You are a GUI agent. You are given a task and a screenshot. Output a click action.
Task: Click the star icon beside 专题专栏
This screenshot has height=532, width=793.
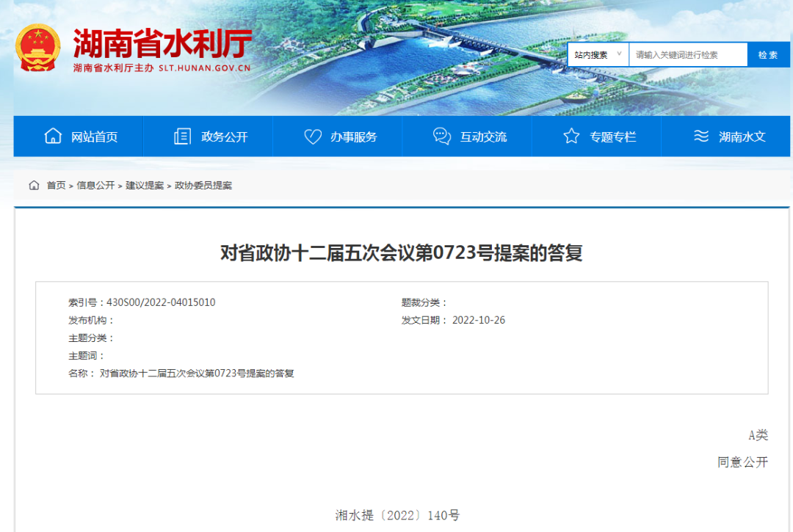[x=571, y=136]
